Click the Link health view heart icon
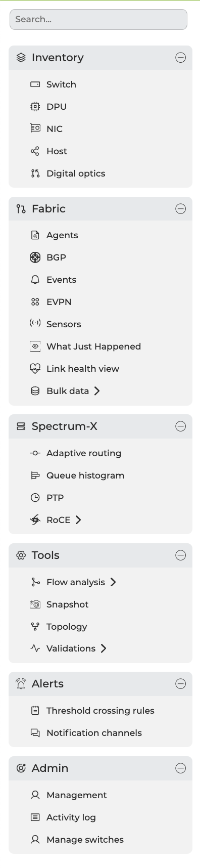Screen dimensions: 200x868 pos(35,369)
